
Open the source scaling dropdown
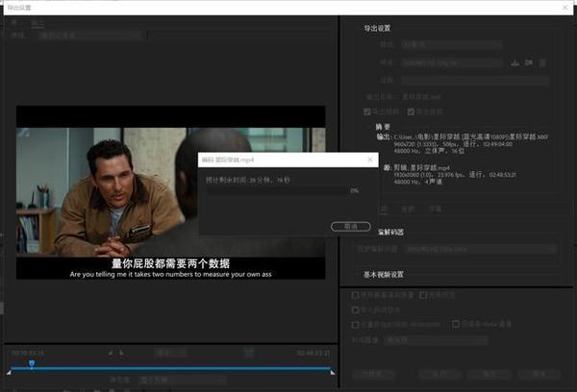(x=90, y=36)
